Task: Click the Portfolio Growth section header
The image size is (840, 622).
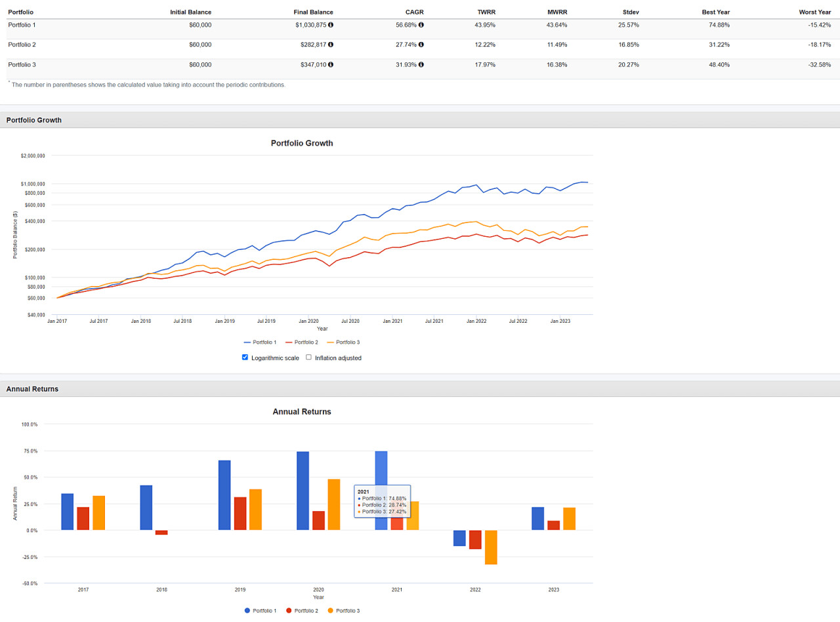Action: (420, 120)
